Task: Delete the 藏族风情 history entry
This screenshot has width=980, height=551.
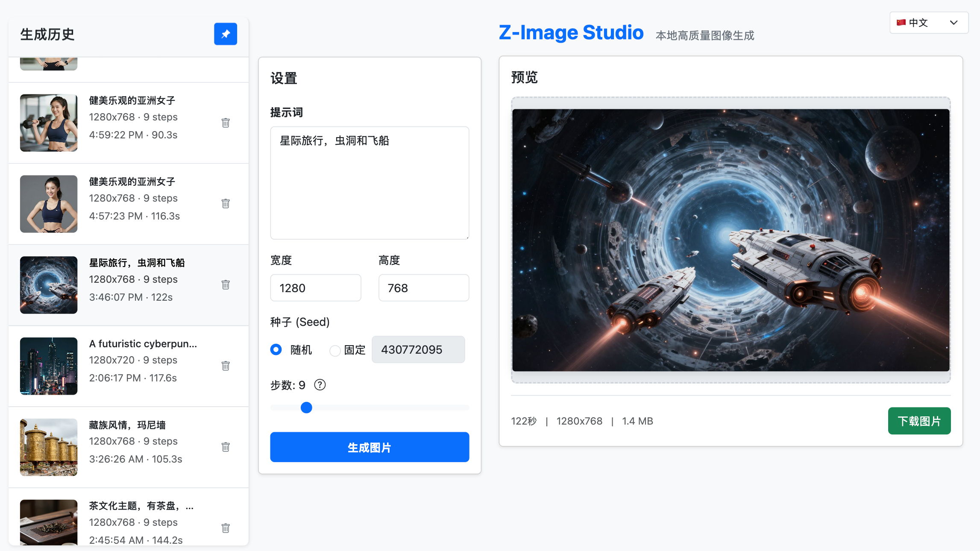Action: pyautogui.click(x=226, y=447)
